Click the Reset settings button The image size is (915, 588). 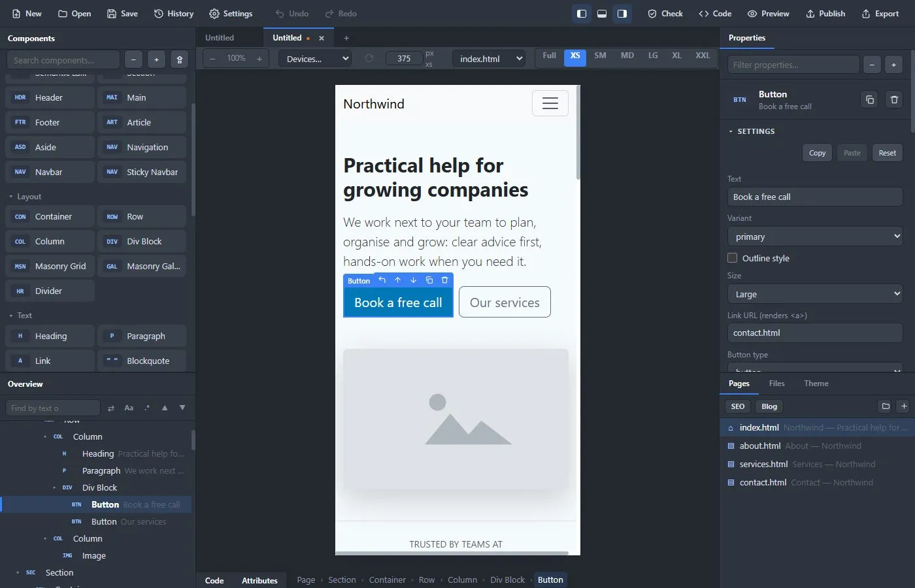point(887,153)
